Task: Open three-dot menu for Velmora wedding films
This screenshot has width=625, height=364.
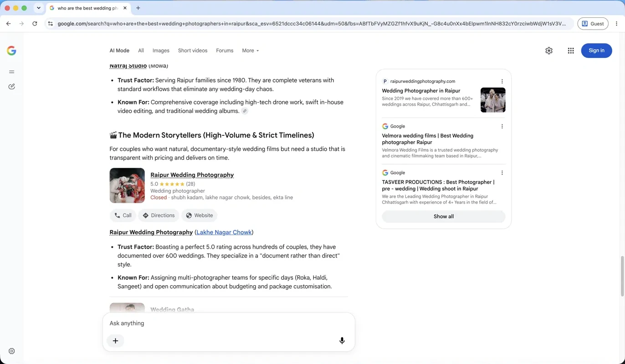Action: [x=502, y=127]
